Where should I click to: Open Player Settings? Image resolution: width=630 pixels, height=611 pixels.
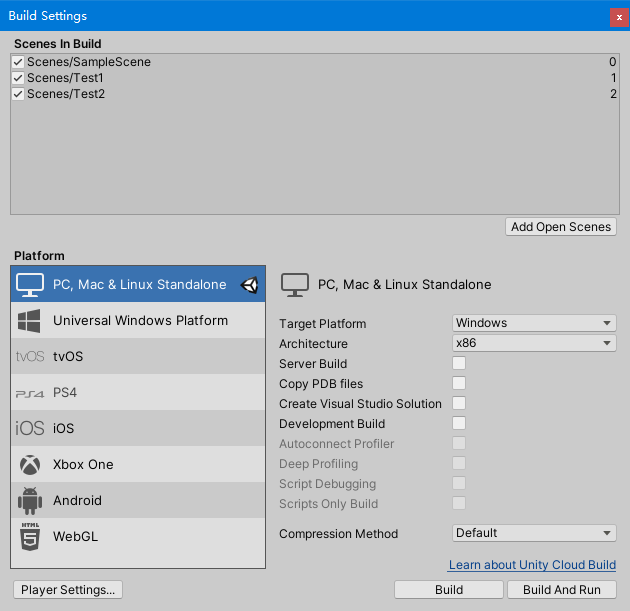tap(68, 590)
